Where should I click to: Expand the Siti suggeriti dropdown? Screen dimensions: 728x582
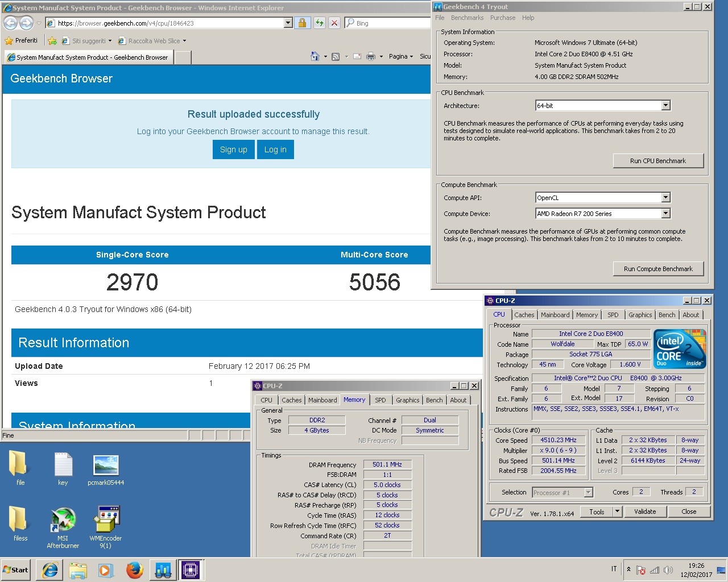coord(110,41)
